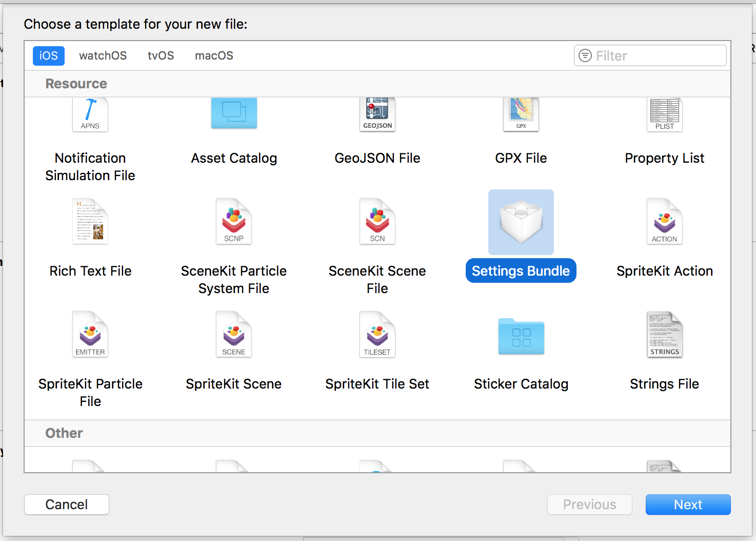Viewport: 756px width, 541px height.
Task: Click inside the Filter search field
Action: point(650,55)
